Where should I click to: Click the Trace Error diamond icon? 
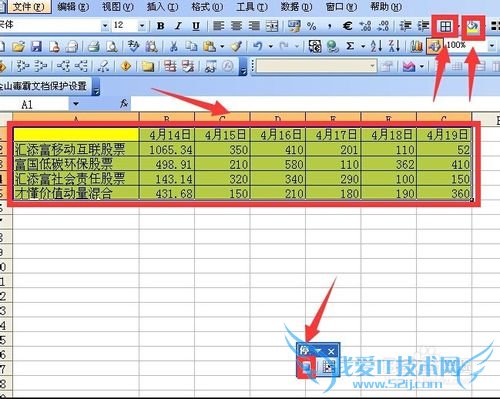126,66
